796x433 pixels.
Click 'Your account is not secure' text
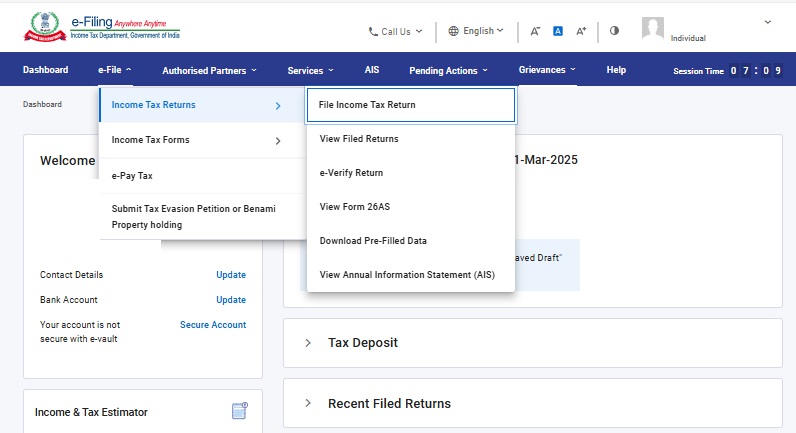[80, 331]
